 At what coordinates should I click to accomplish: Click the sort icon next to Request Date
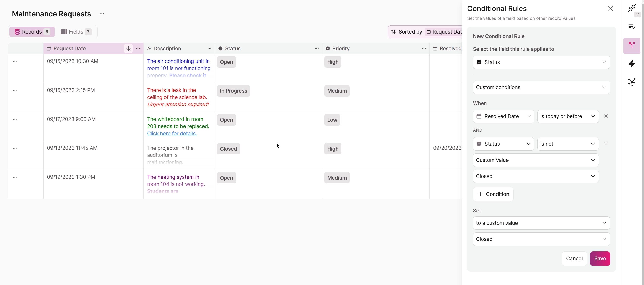coord(128,48)
